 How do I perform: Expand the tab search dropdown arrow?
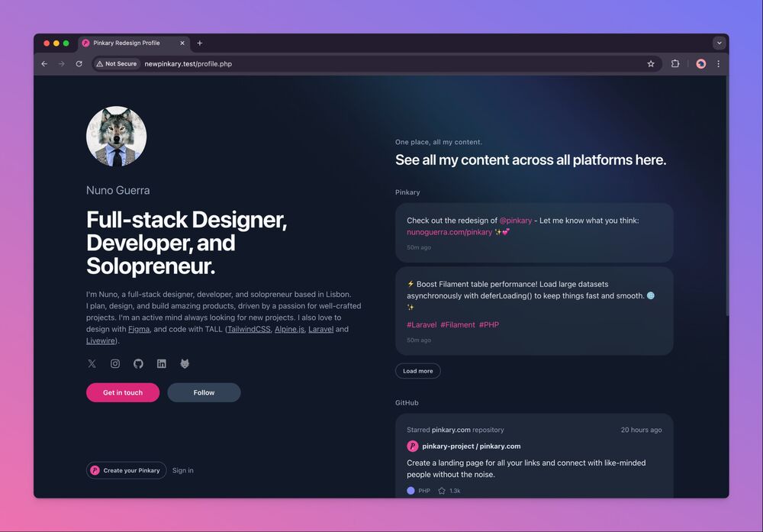point(720,43)
